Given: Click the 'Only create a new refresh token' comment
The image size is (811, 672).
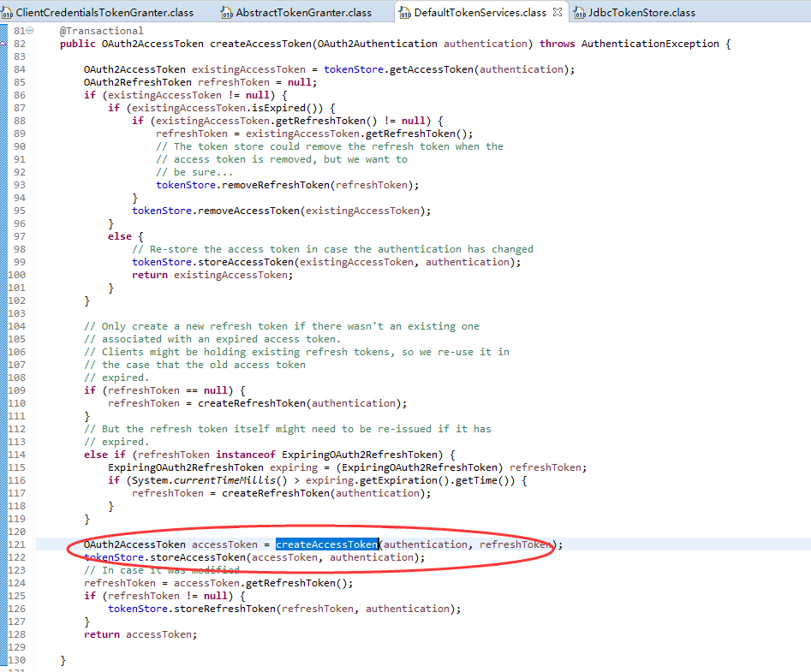Looking at the screenshot, I should point(282,326).
